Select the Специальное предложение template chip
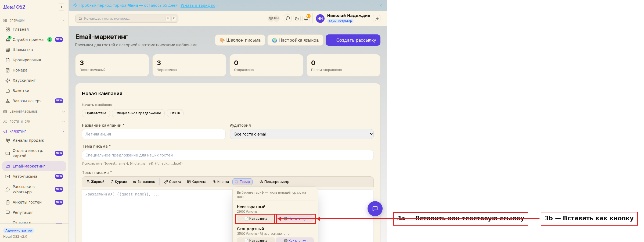644x242 pixels. tap(138, 113)
